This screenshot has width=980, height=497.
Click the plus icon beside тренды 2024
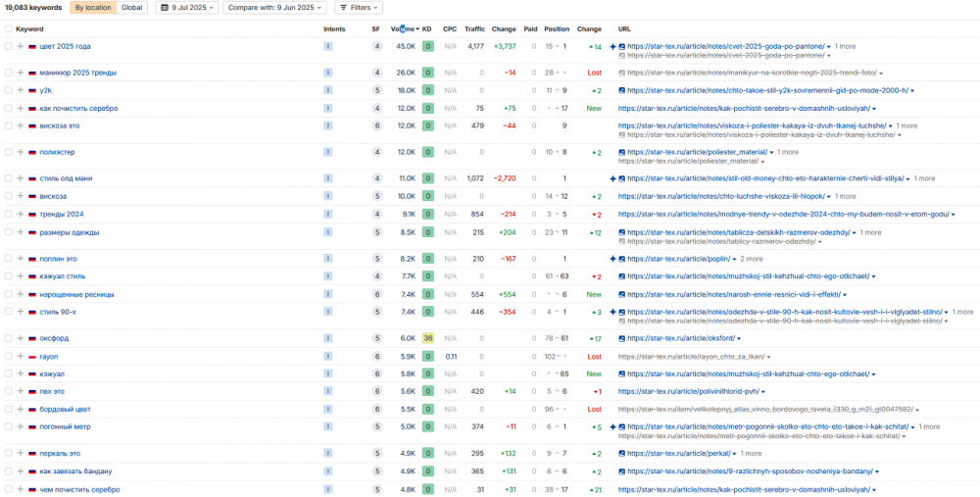click(20, 215)
